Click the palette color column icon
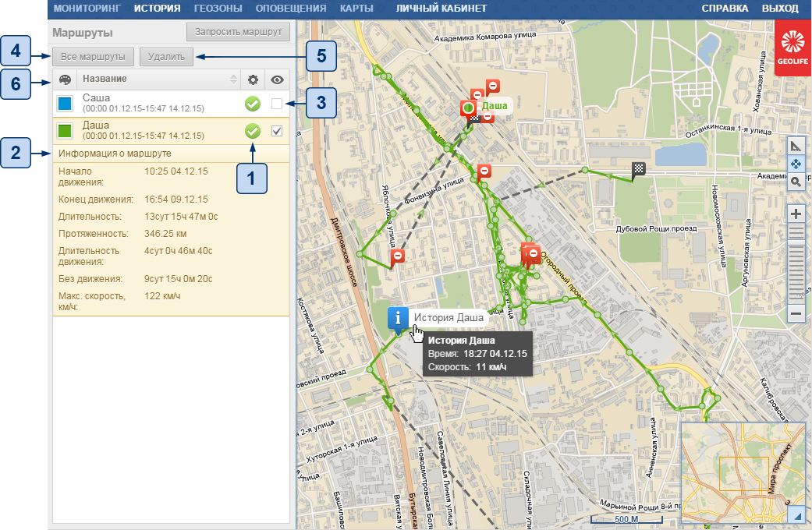The height and width of the screenshot is (530, 812). (65, 79)
